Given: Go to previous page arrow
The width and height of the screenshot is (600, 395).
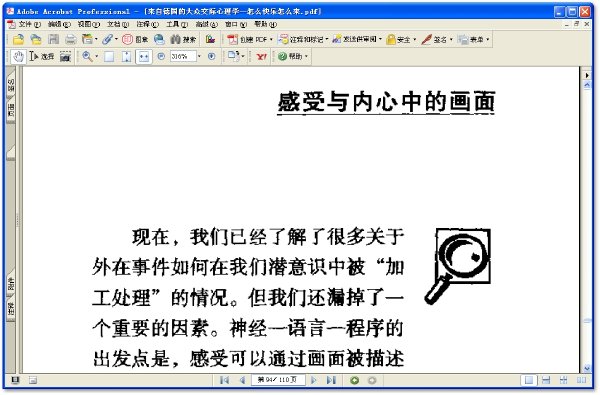Looking at the screenshot, I should click(242, 380).
